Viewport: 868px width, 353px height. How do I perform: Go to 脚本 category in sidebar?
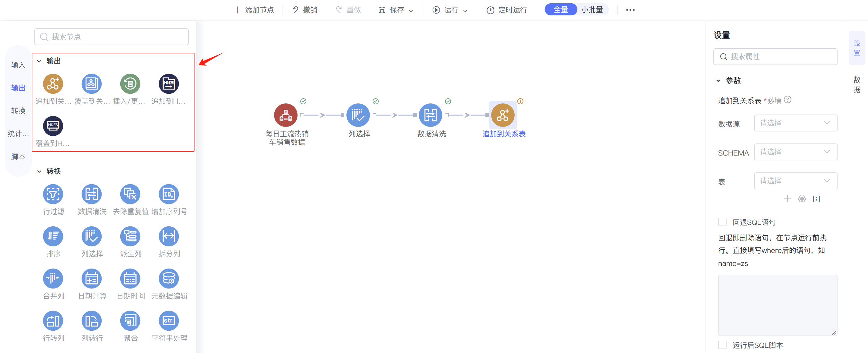pyautogui.click(x=18, y=157)
